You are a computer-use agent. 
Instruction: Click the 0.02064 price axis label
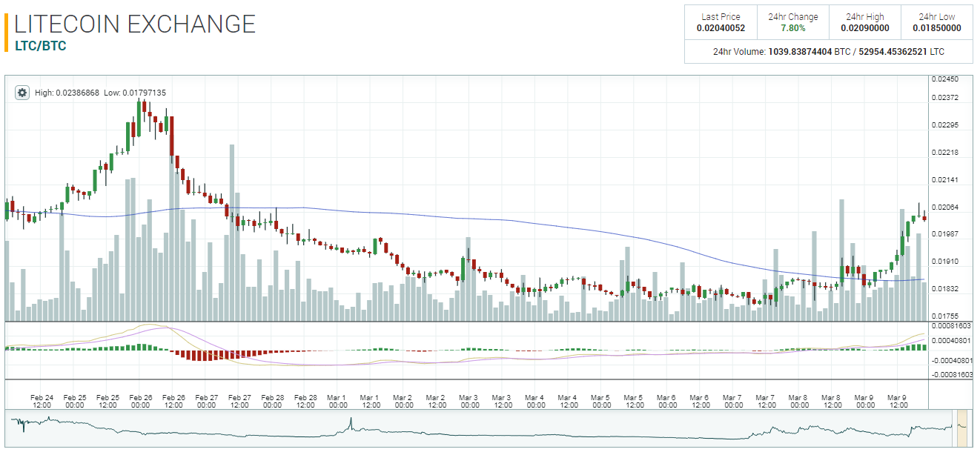[944, 207]
